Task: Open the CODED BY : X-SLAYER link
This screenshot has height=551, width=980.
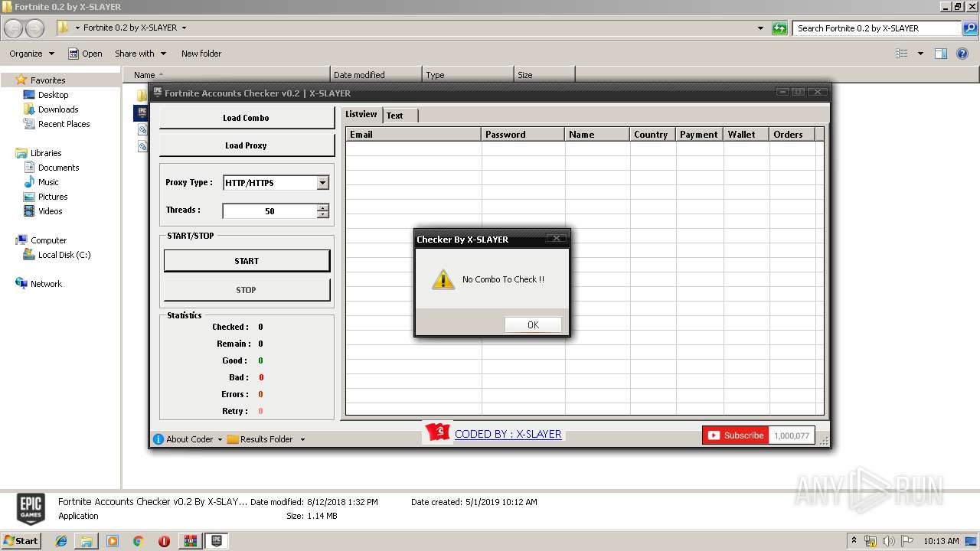Action: 508,434
